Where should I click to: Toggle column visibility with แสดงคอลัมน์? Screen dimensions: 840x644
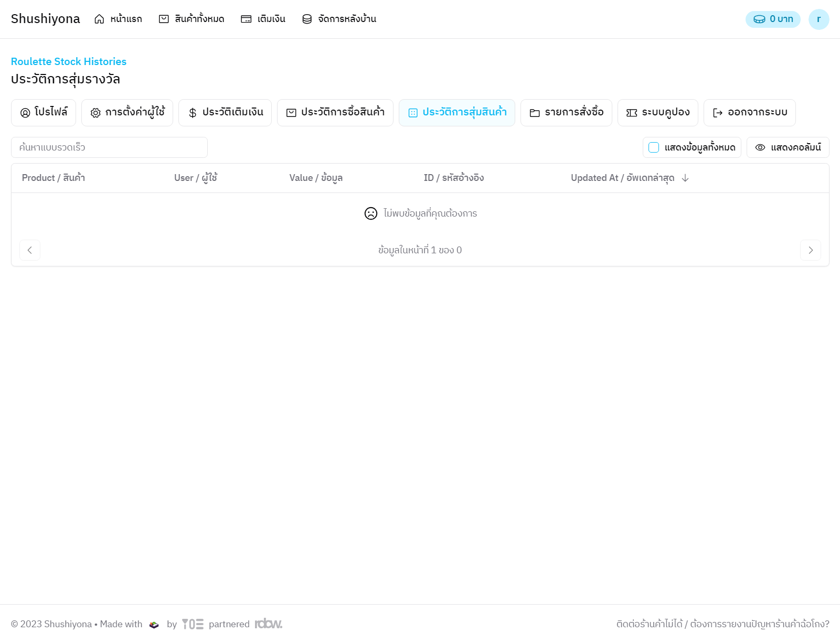(788, 147)
